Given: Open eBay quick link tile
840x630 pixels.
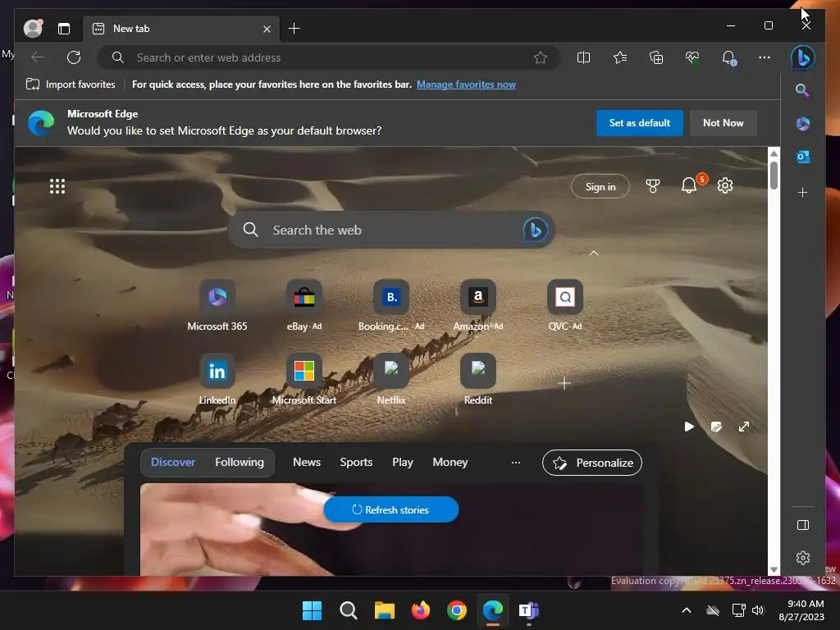Looking at the screenshot, I should tap(304, 306).
